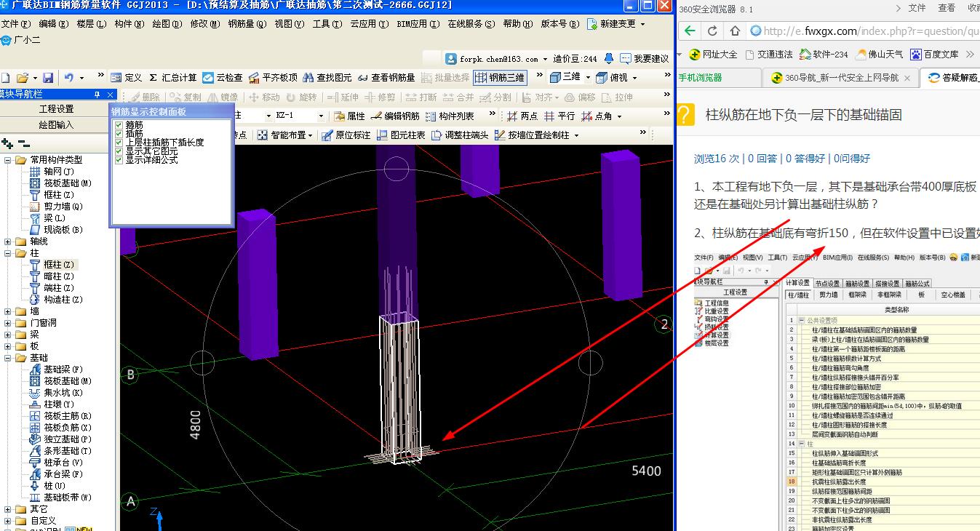This screenshot has width=980, height=531.
Task: Open the 文件(F) menu
Action: (x=15, y=24)
